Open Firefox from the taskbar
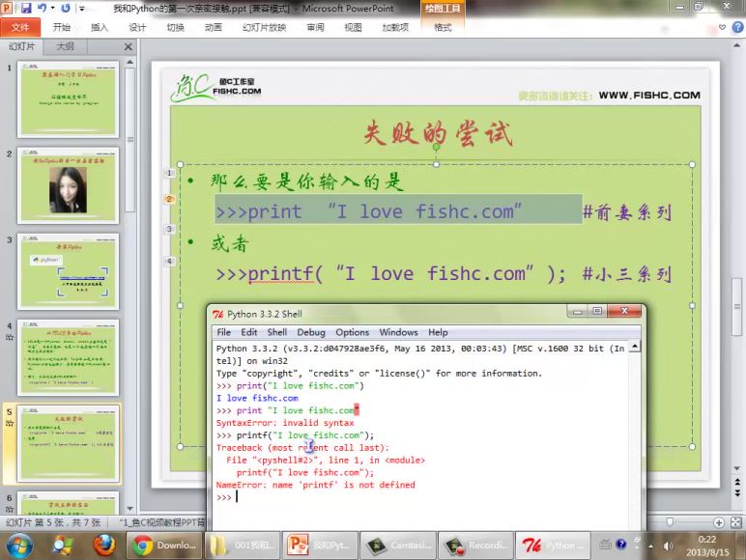Screen dimensions: 746x560 tap(103, 546)
